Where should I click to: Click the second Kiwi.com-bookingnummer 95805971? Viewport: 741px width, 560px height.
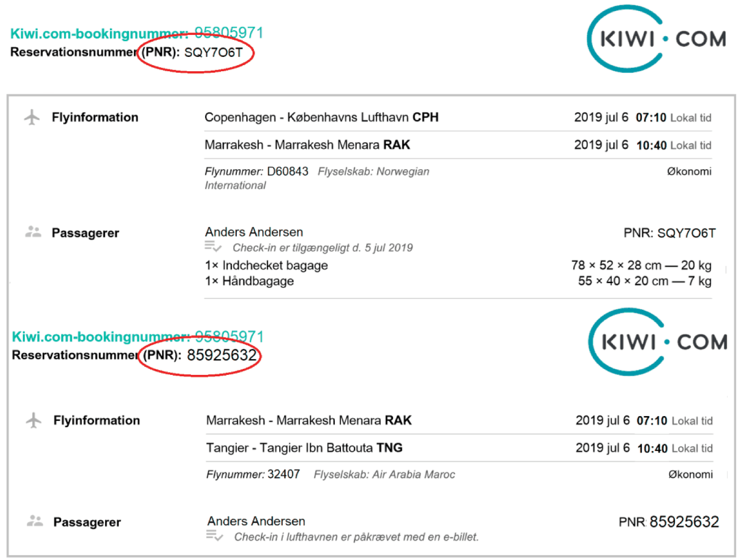click(x=138, y=336)
